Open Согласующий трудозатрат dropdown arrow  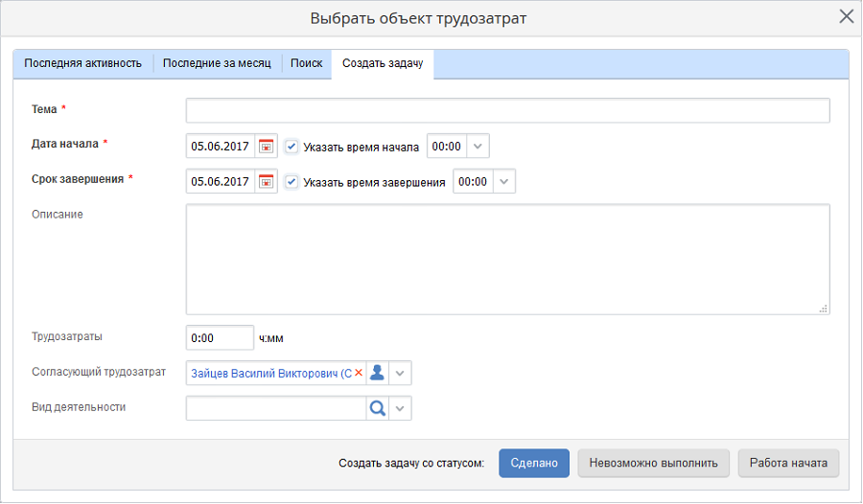coord(402,373)
